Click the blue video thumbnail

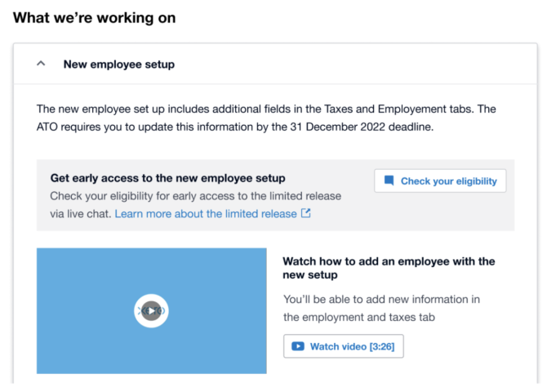click(x=151, y=310)
